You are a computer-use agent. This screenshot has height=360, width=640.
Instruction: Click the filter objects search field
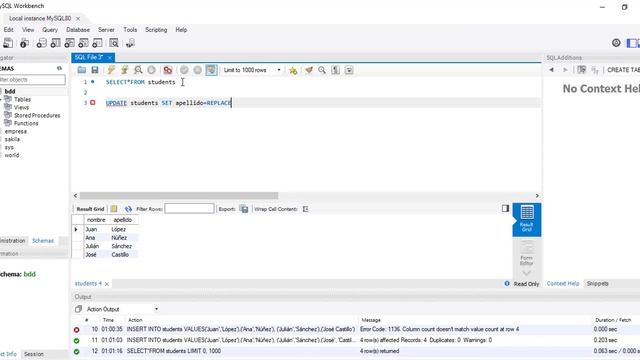[32, 80]
